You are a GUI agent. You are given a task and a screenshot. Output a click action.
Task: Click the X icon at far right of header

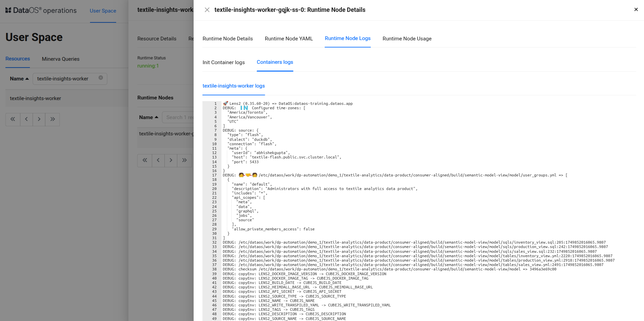[x=636, y=10]
